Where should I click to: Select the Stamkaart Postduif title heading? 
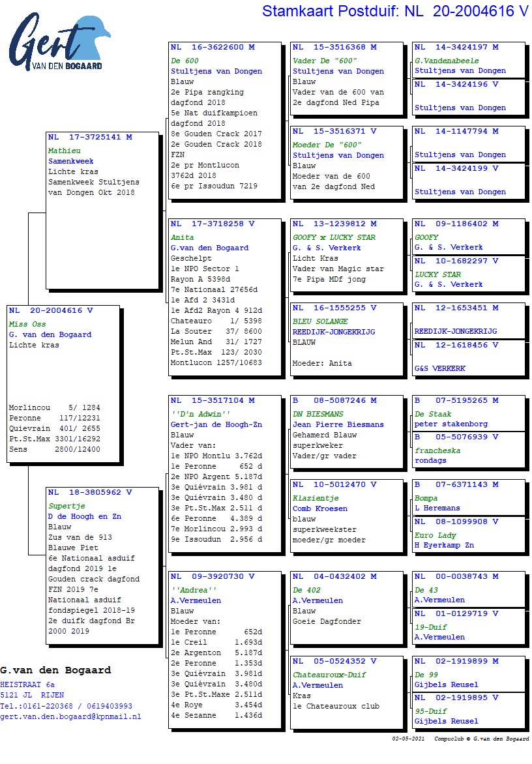pyautogui.click(x=395, y=11)
